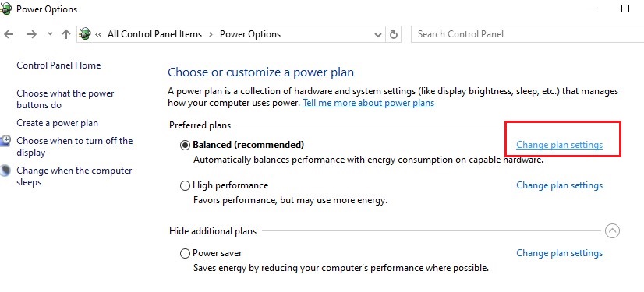Open Tell me more about power plans
This screenshot has height=292, width=644.
369,103
